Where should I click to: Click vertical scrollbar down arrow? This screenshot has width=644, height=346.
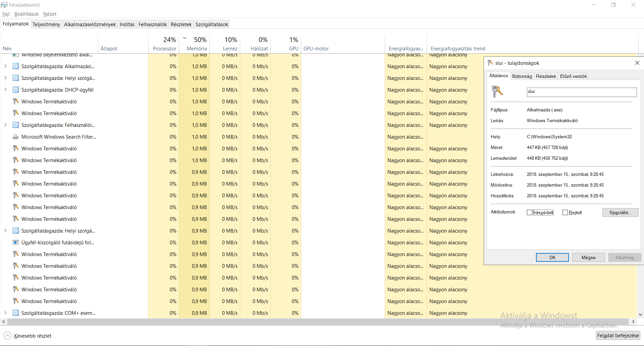641,315
